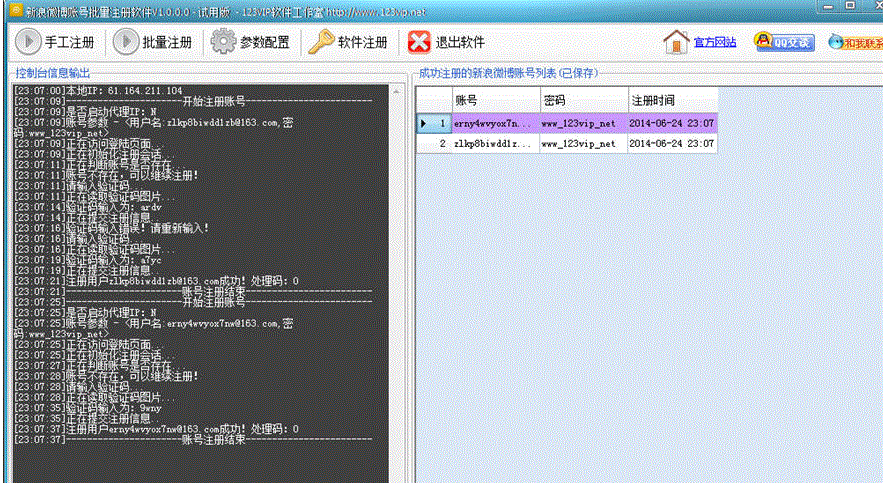Image resolution: width=883 pixels, height=483 pixels.
Task: Click the application icon in title bar
Action: click(x=16, y=10)
